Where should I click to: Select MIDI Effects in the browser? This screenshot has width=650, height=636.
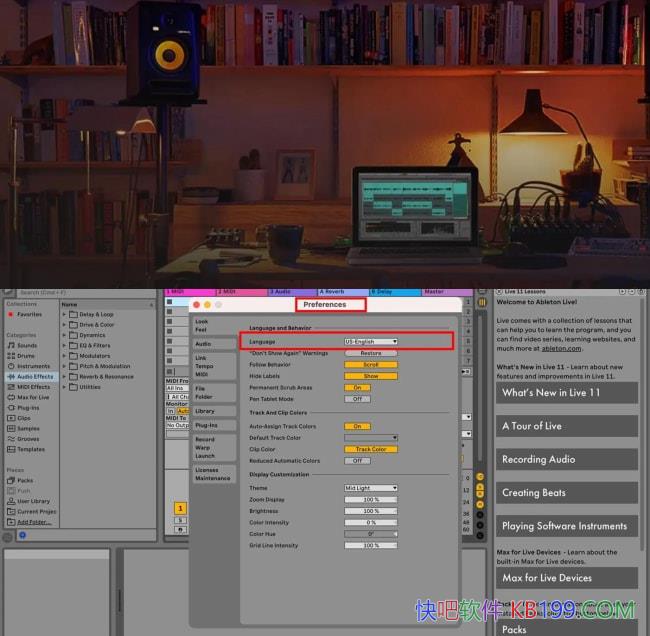click(x=33, y=387)
